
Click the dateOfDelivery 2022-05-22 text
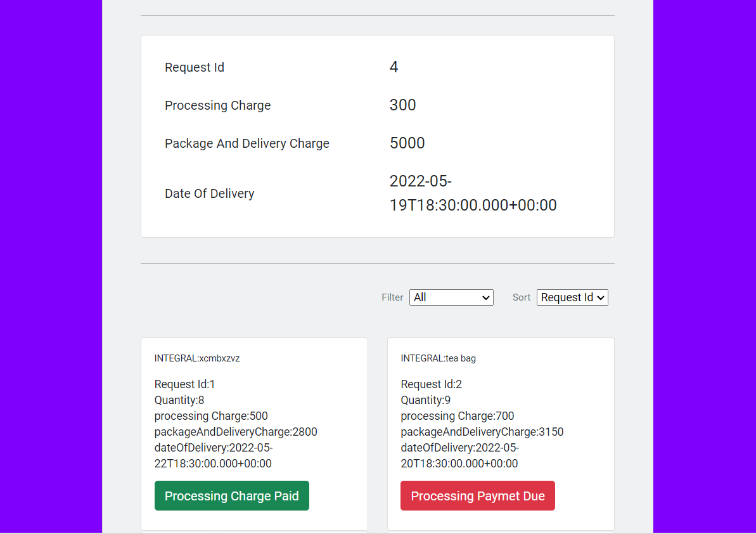214,455
